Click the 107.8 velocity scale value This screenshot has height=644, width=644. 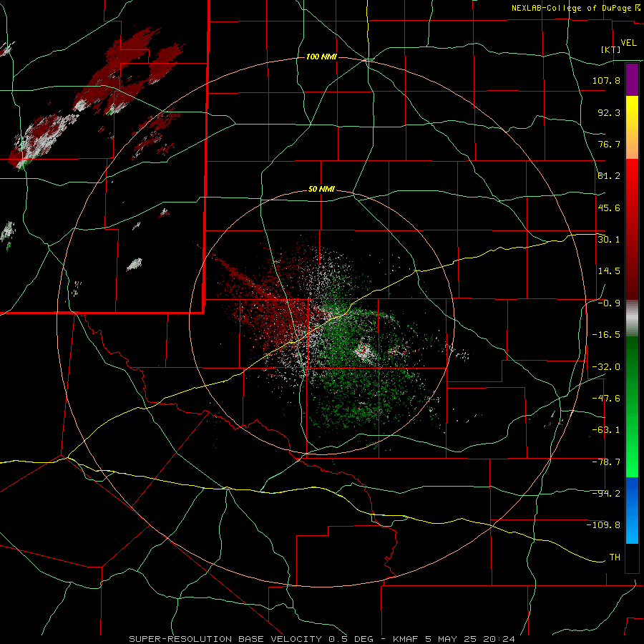pyautogui.click(x=606, y=80)
